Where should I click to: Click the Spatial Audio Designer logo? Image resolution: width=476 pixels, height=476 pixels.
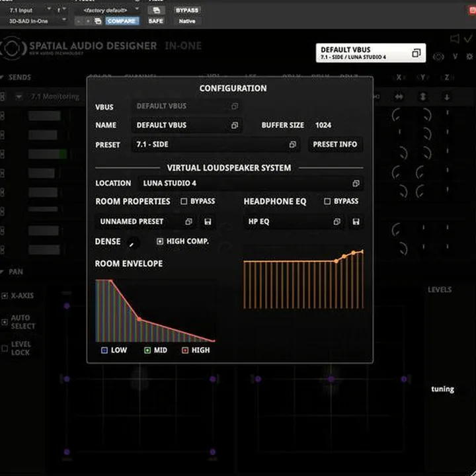tap(12, 48)
